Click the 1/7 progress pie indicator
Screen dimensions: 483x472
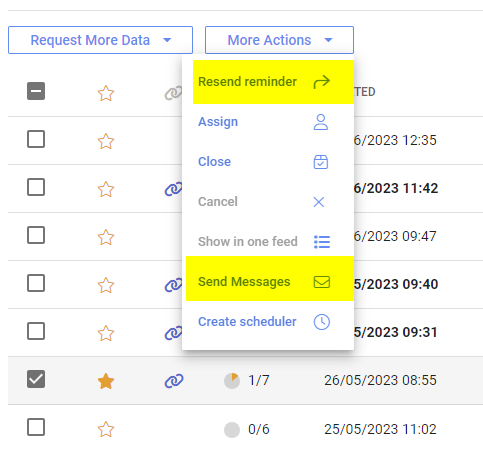[x=232, y=381]
